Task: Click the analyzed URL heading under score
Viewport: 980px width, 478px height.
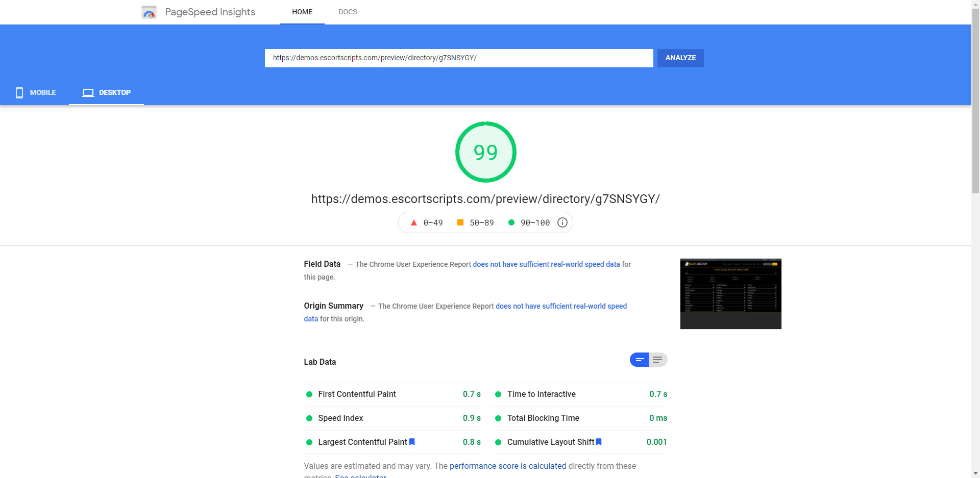Action: tap(485, 199)
